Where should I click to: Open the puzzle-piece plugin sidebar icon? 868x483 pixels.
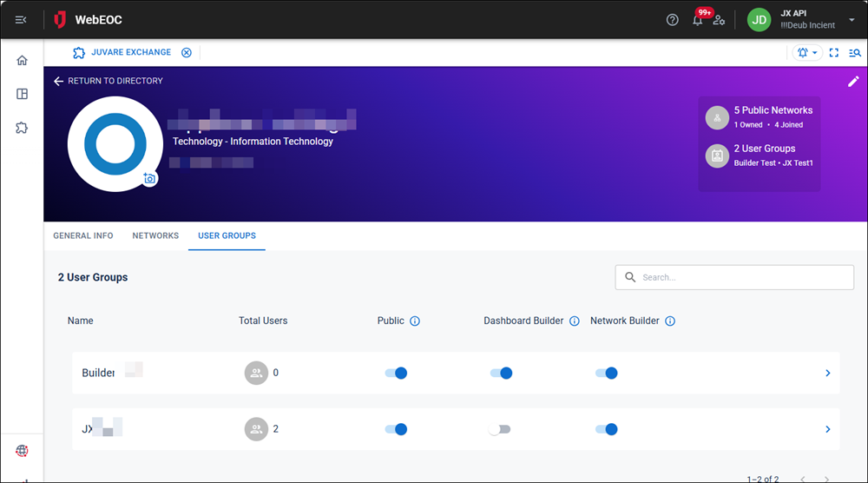click(22, 128)
